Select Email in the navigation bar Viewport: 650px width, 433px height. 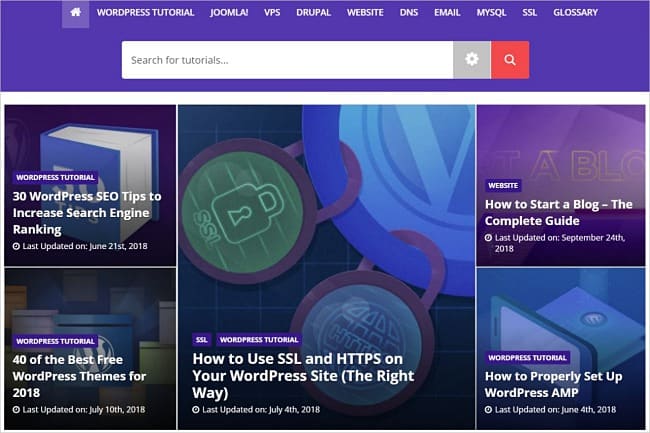(447, 12)
